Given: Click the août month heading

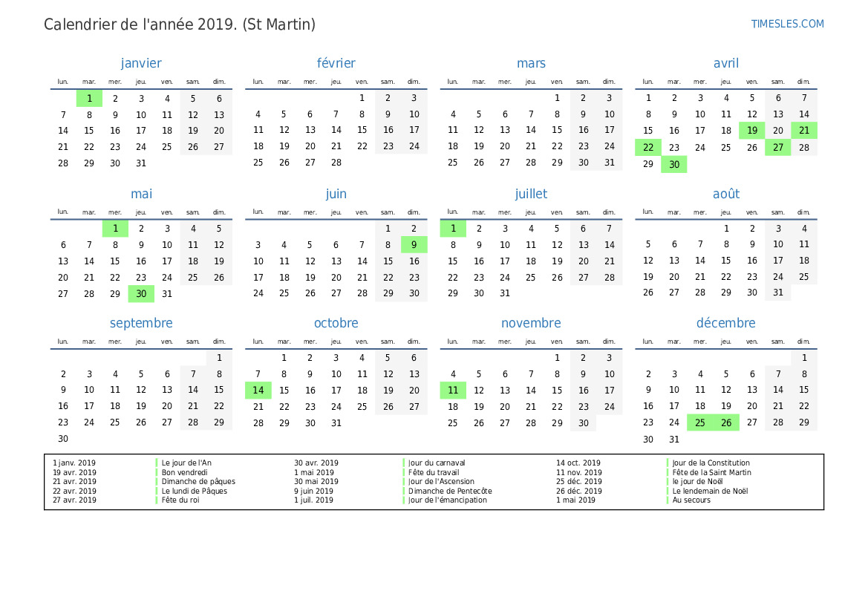Looking at the screenshot, I should pyautogui.click(x=725, y=194).
